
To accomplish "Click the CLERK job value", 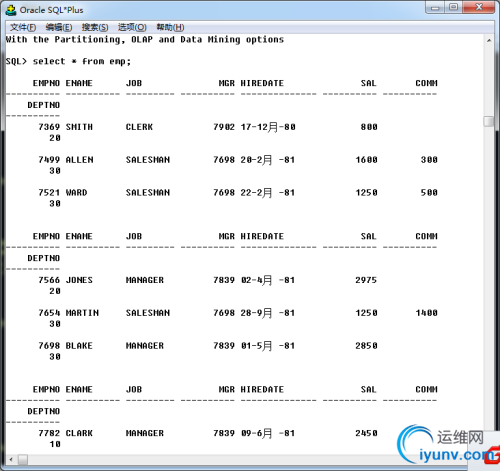I will 139,127.
